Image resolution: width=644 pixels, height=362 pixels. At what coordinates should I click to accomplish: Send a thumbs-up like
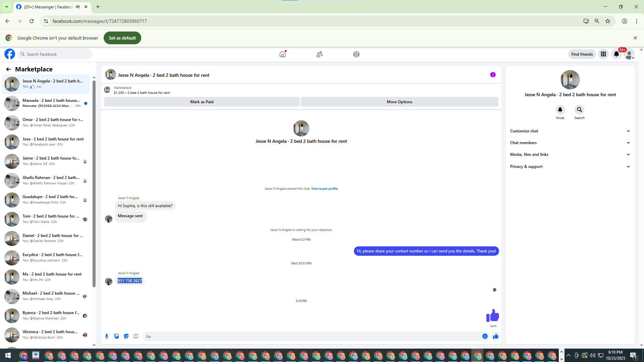click(x=496, y=336)
